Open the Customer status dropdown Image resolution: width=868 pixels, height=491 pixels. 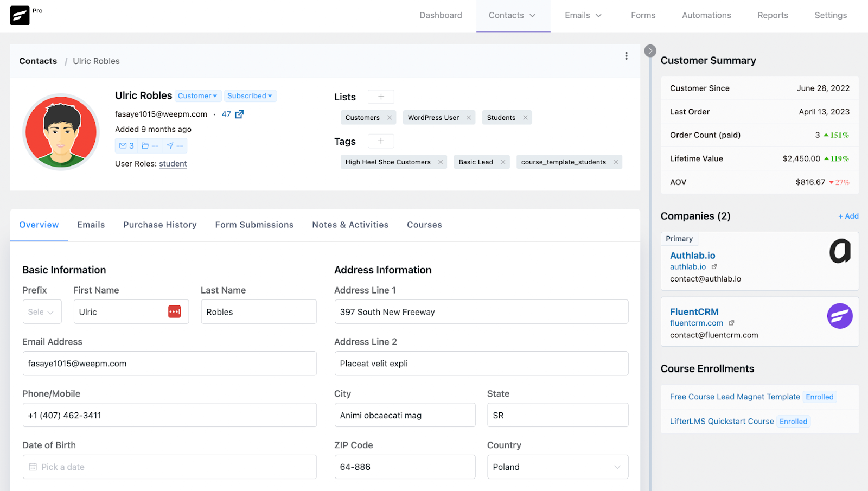[197, 96]
